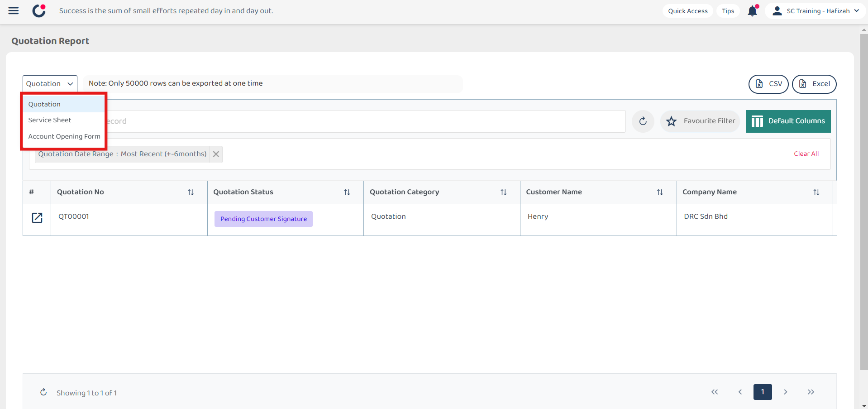Sort by Quotation Category column

point(504,192)
